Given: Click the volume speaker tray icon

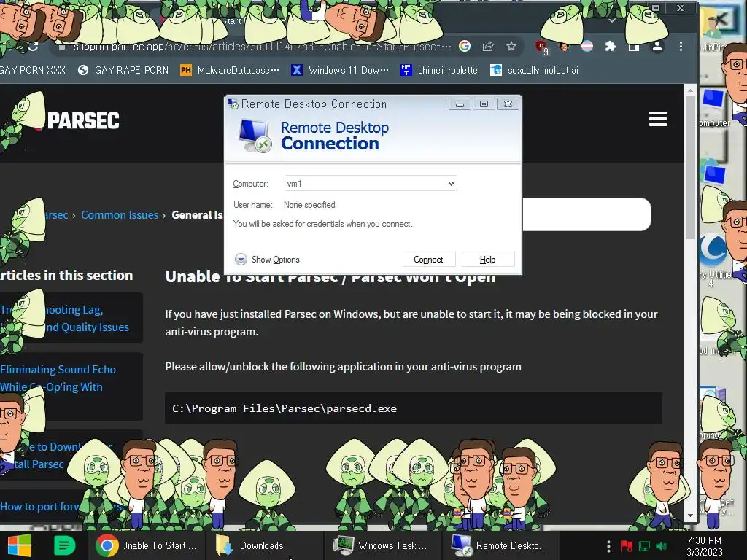Looking at the screenshot, I should coord(662,545).
